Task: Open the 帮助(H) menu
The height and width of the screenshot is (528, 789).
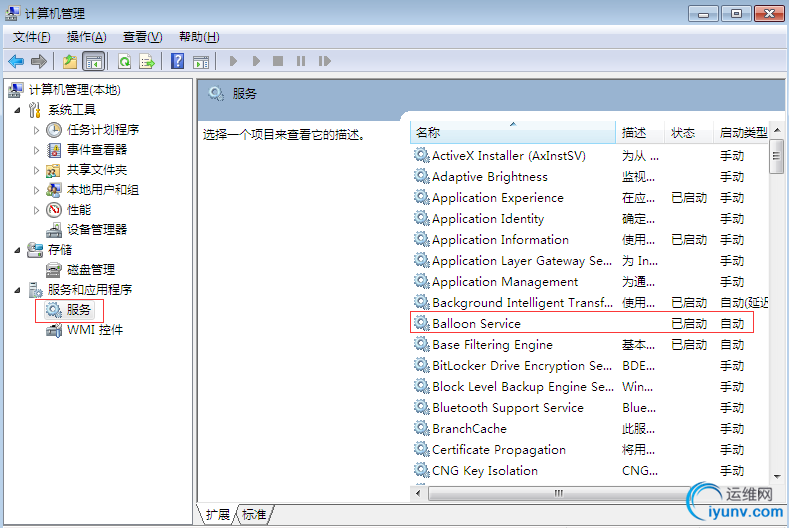Action: pos(199,37)
